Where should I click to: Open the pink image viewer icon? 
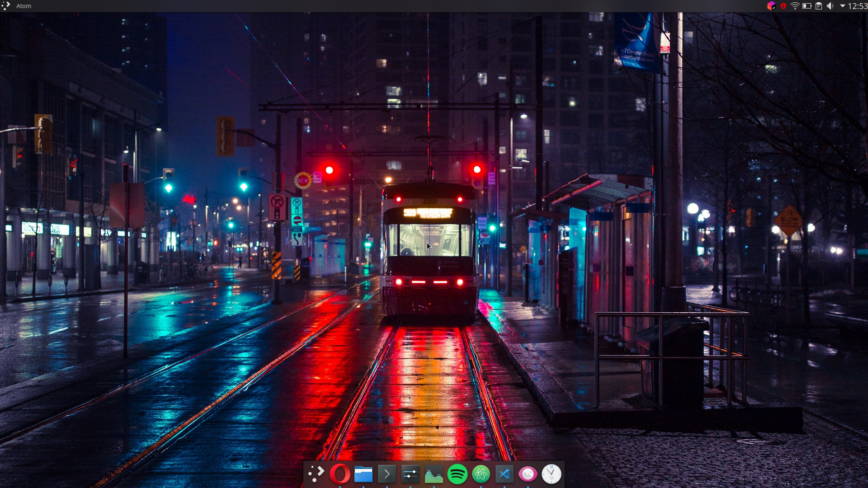pyautogui.click(x=528, y=474)
